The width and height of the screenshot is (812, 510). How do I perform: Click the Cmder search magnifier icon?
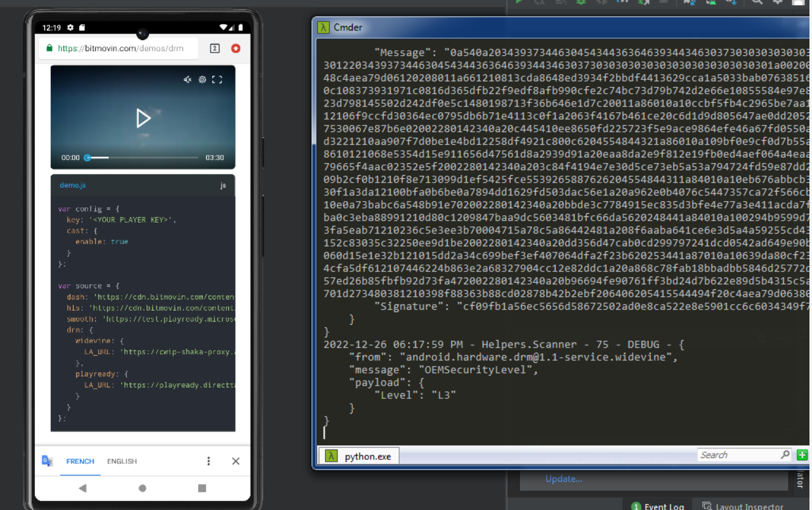[785, 455]
